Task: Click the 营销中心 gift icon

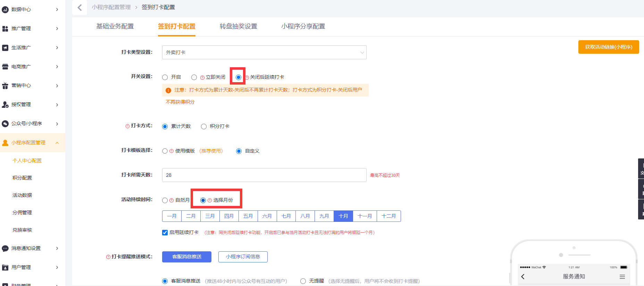Action: point(5,86)
